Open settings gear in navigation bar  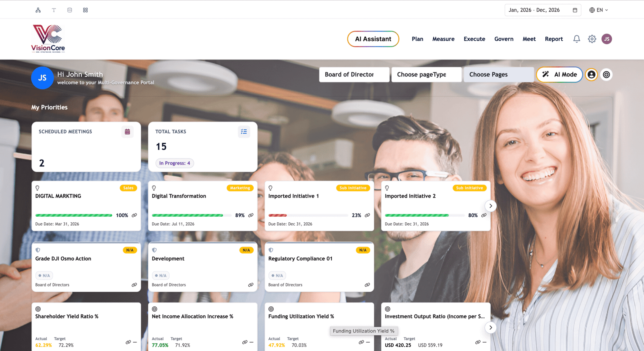click(x=592, y=39)
